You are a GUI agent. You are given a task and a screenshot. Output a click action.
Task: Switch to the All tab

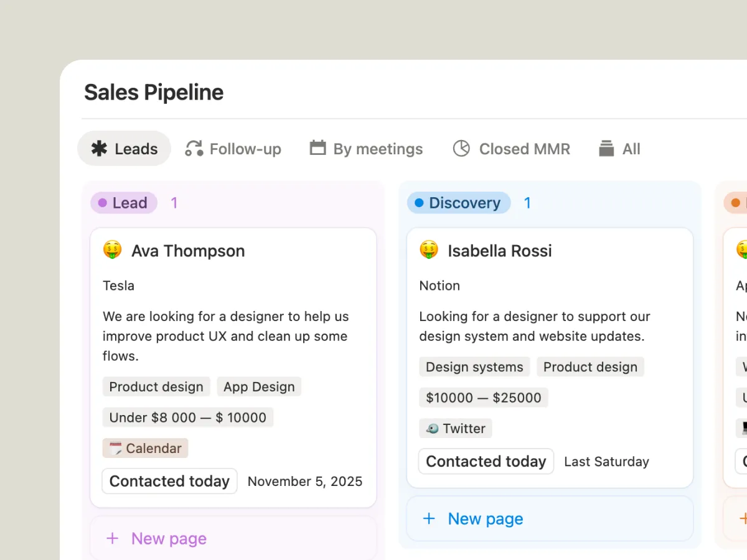[x=619, y=149]
